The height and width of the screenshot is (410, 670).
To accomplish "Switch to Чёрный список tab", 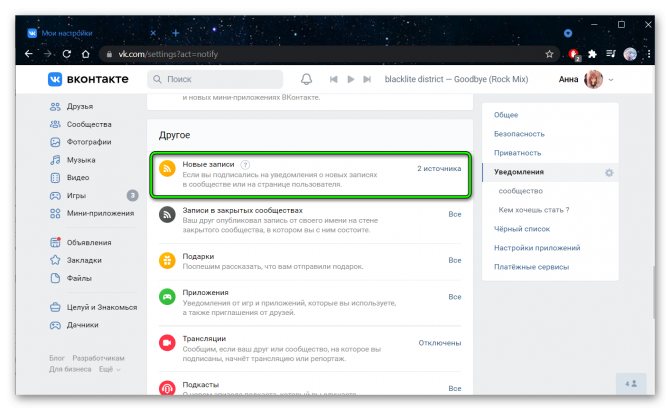I will 522,229.
